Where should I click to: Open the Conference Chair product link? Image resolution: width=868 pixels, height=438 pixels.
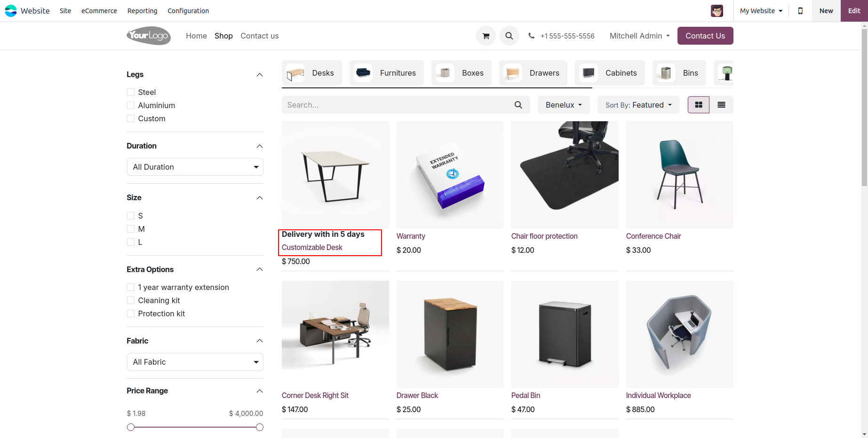pos(653,236)
